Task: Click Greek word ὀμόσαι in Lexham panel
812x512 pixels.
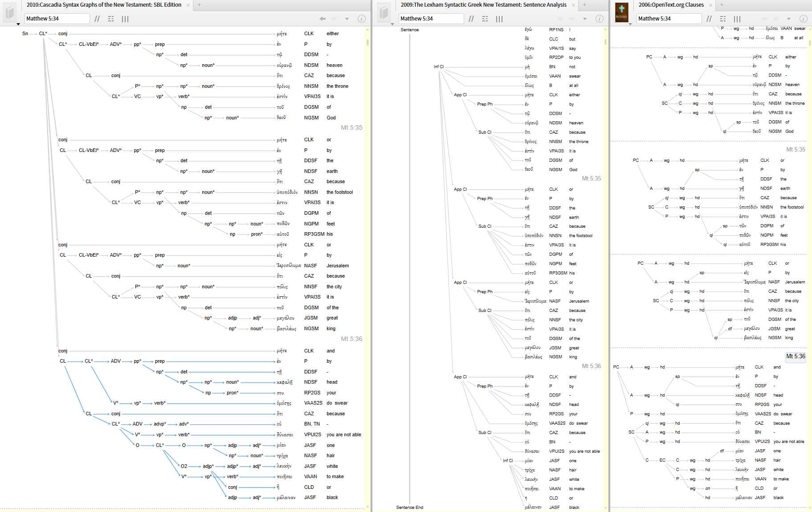Action: tap(531, 76)
